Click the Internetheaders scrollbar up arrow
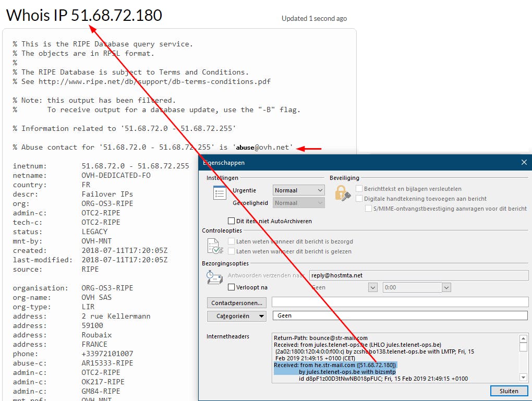The width and height of the screenshot is (532, 401). [523, 338]
